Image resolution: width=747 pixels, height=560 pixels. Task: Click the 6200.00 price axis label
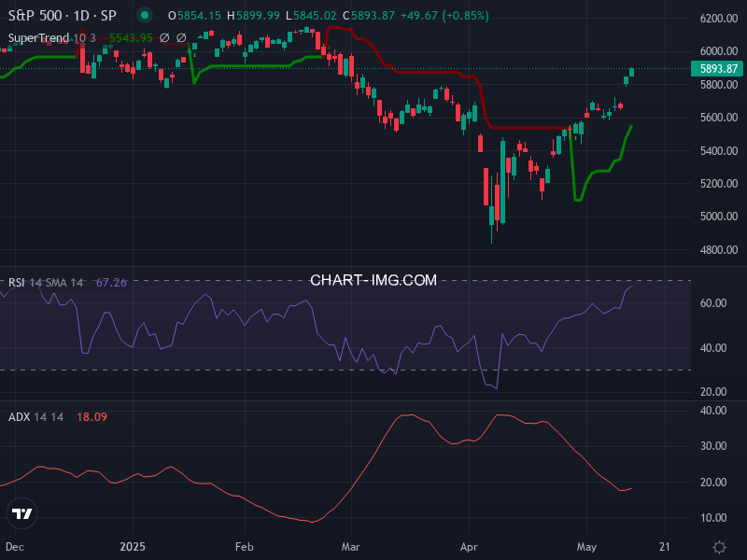click(719, 18)
